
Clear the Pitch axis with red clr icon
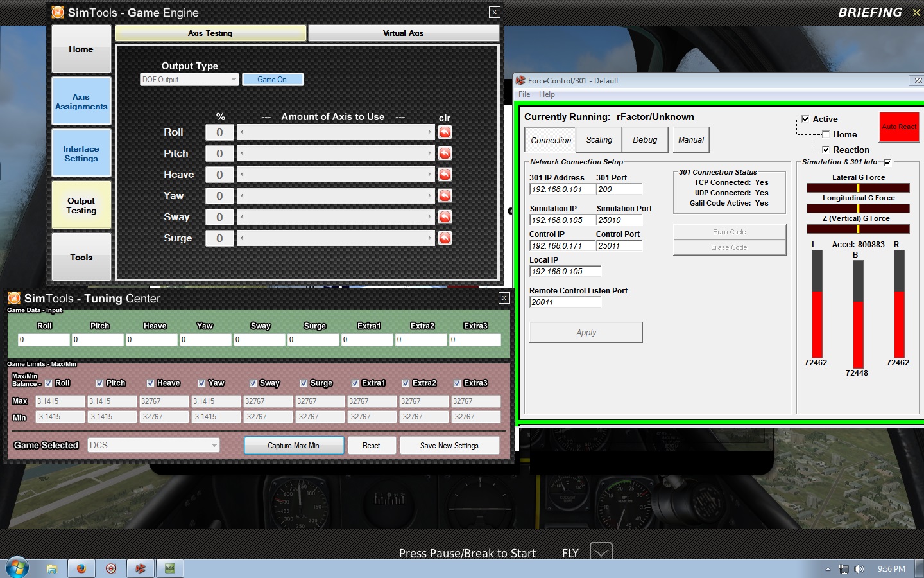click(445, 153)
